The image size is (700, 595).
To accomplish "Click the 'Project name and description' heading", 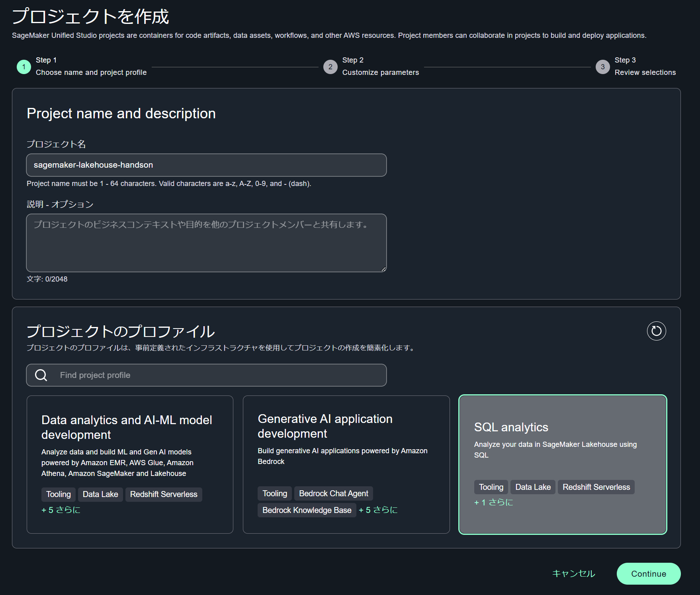I will [121, 114].
